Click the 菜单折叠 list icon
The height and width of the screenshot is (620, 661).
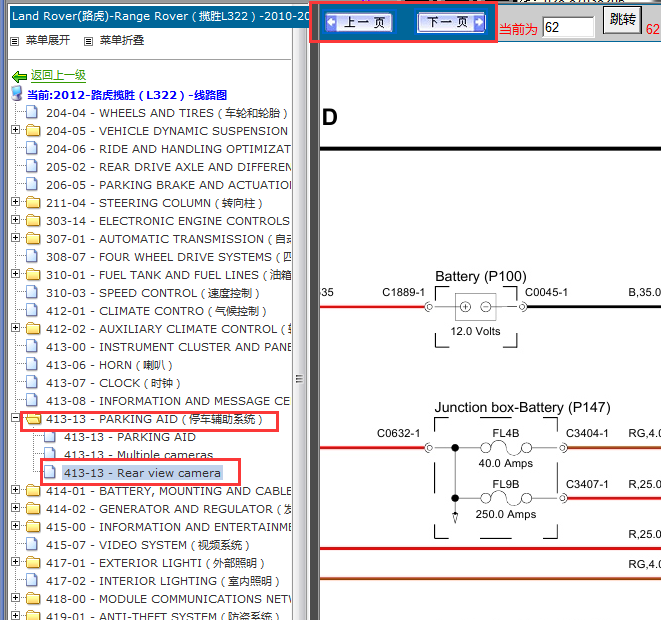[88, 41]
